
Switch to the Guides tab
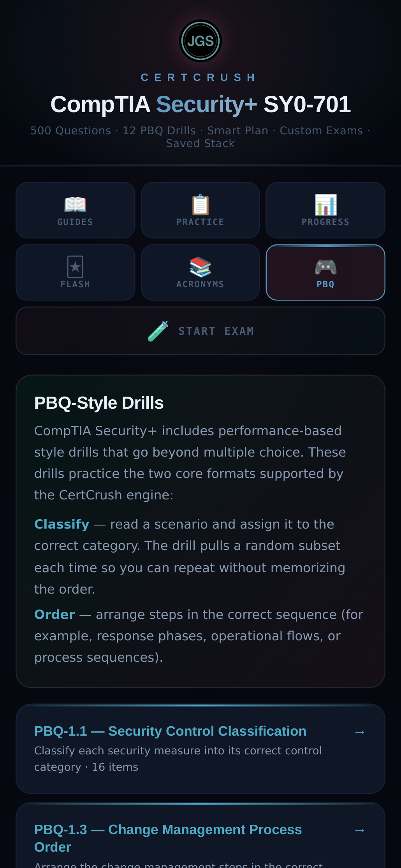[75, 210]
